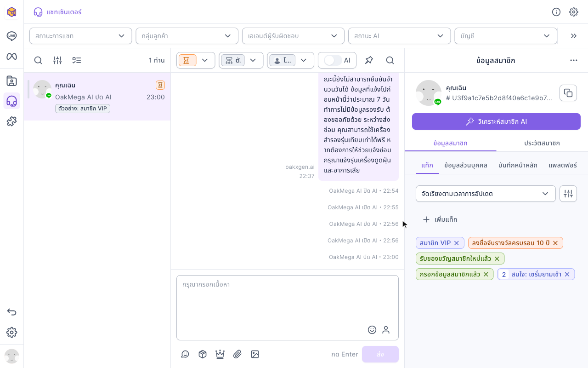Open the member contacts sidebar icon
This screenshot has width=588, height=368.
(12, 81)
